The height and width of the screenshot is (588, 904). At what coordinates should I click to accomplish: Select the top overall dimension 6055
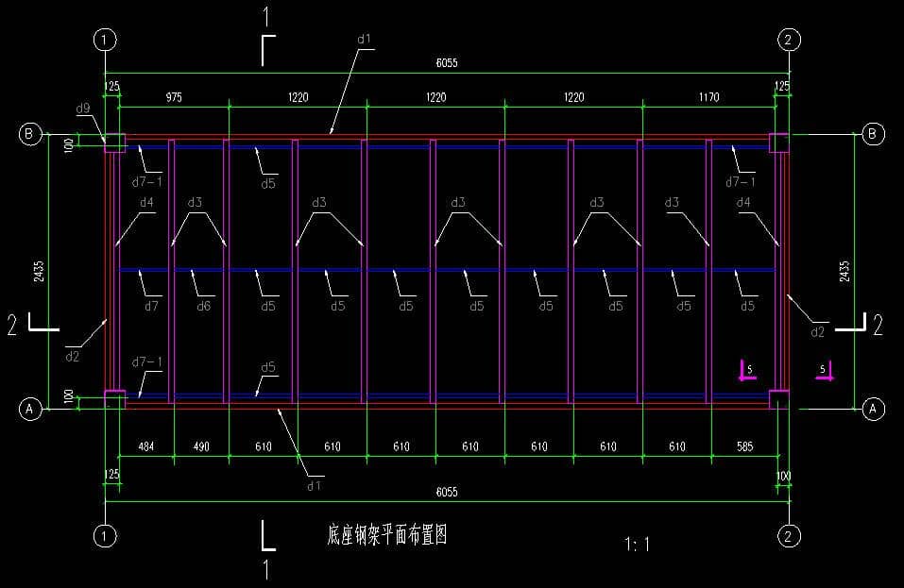click(448, 63)
